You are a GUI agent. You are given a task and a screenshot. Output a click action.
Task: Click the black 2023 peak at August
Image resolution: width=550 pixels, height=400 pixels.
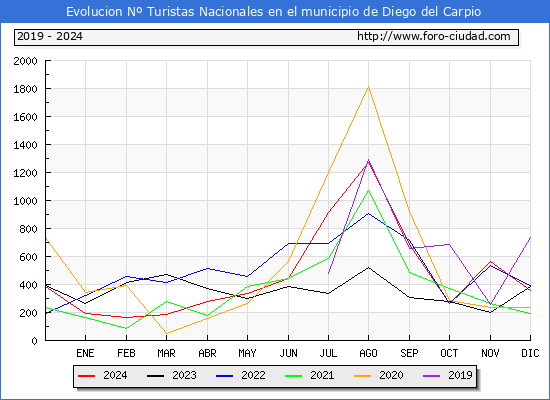pos(368,268)
